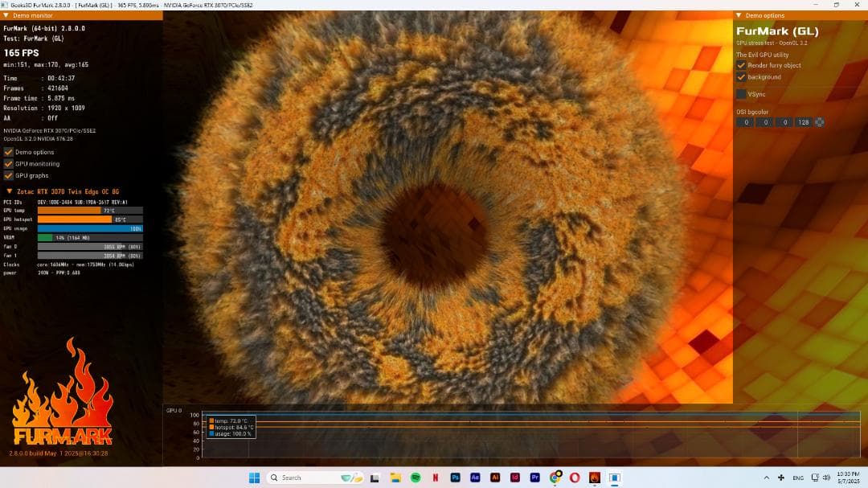Collapse the Demo options panel
This screenshot has height=488, width=868.
(739, 15)
